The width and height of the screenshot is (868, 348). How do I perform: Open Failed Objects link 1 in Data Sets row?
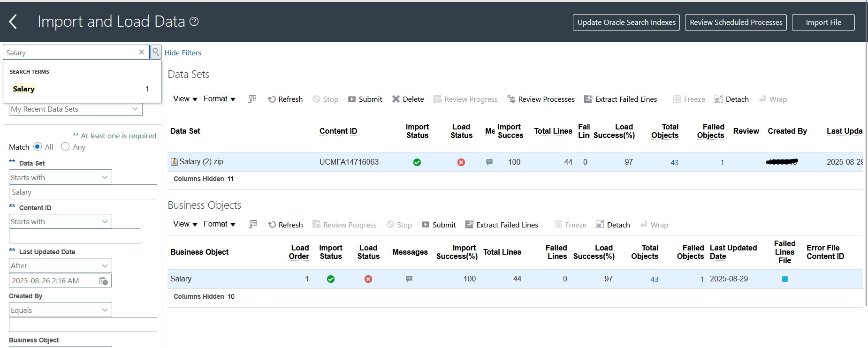722,162
